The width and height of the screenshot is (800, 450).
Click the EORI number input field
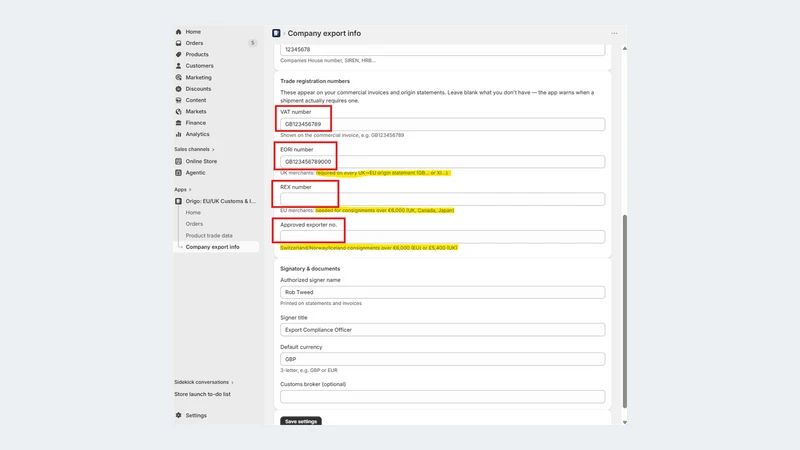pyautogui.click(x=442, y=162)
